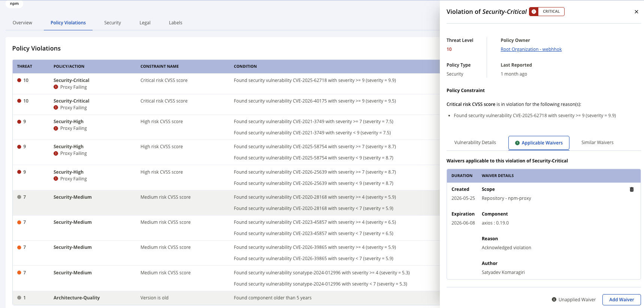Click Security-Medium in CVE-2026-39865 row

tap(73, 247)
